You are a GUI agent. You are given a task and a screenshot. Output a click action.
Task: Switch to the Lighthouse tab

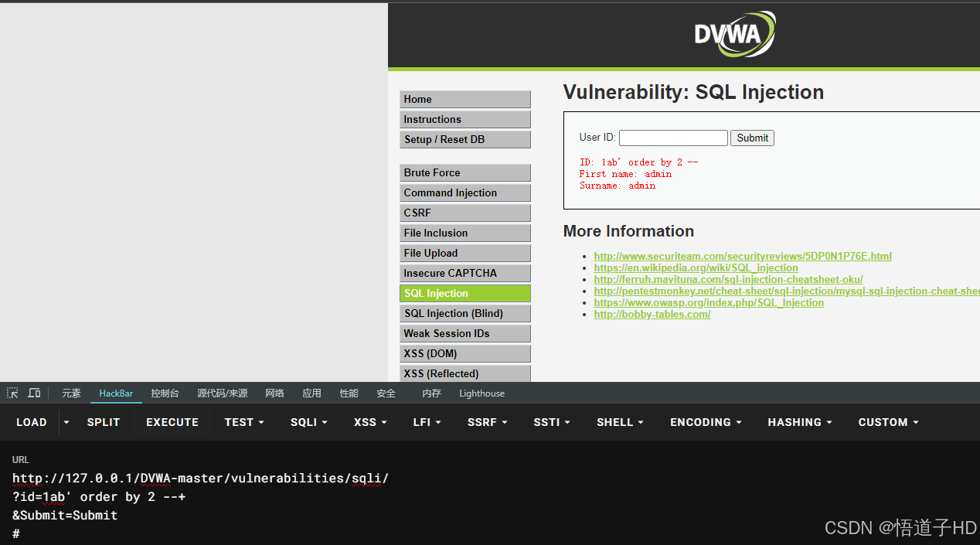[x=481, y=393]
